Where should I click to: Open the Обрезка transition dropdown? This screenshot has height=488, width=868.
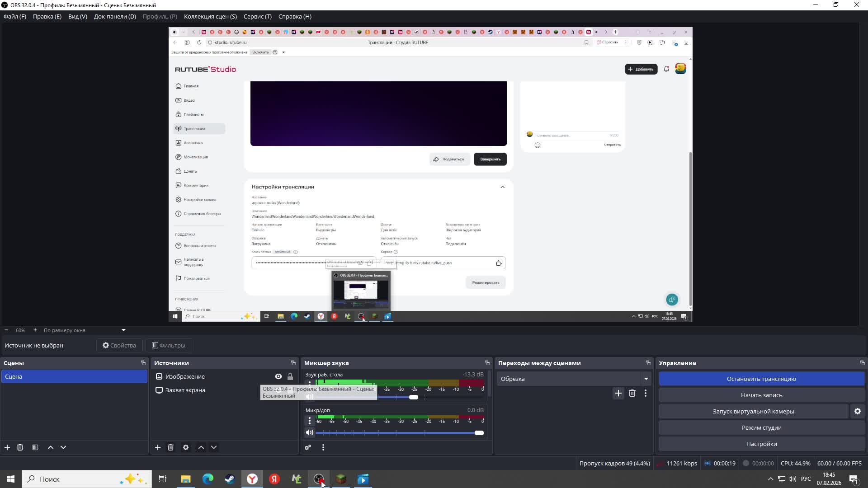(x=646, y=379)
